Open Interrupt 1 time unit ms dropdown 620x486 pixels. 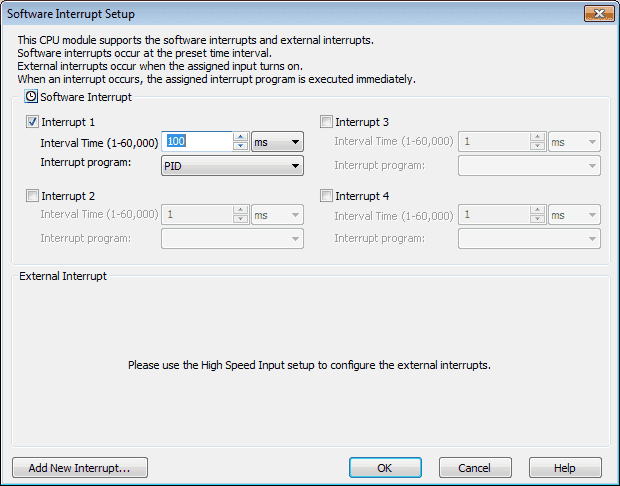[278, 142]
